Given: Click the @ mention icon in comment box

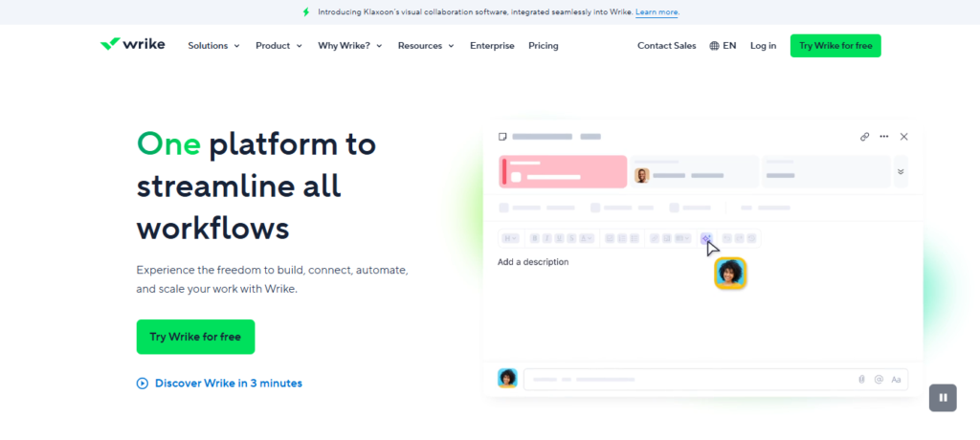Looking at the screenshot, I should point(879,380).
